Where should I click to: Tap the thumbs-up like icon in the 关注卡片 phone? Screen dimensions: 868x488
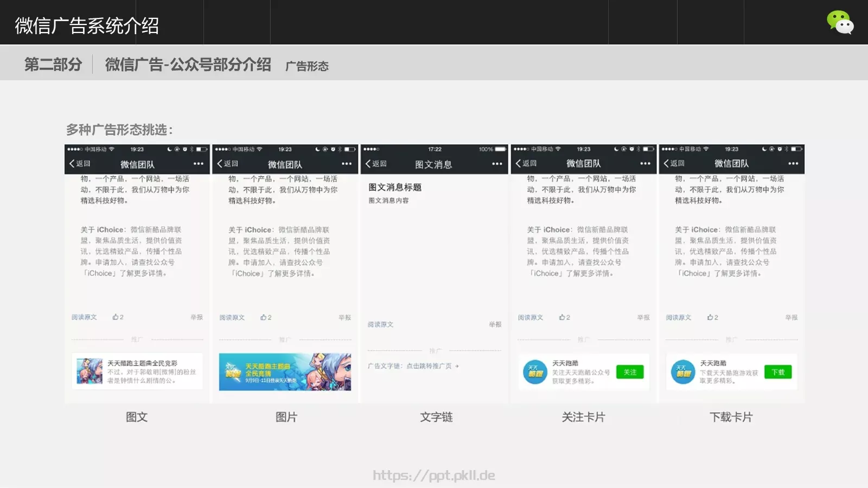coord(562,317)
